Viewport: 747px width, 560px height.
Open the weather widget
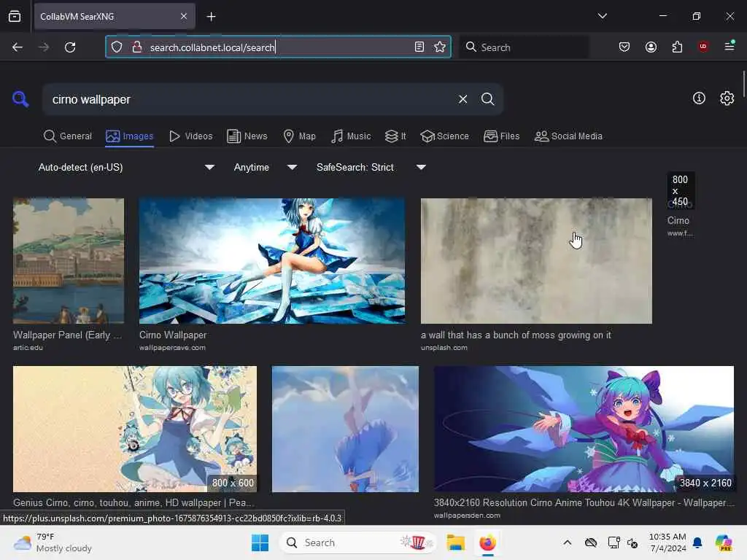pyautogui.click(x=53, y=542)
